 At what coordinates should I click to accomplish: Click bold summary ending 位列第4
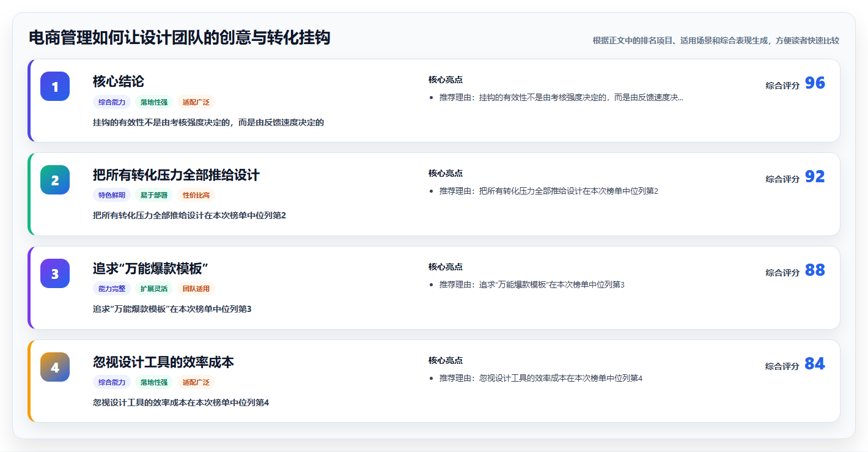coord(181,402)
